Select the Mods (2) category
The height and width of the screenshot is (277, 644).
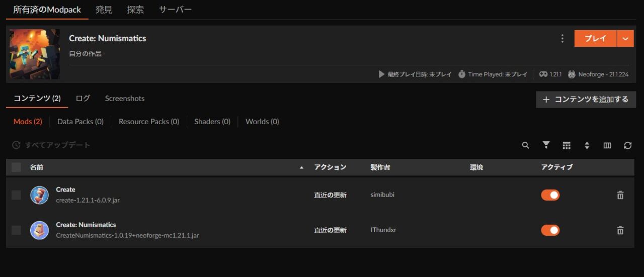pos(28,122)
